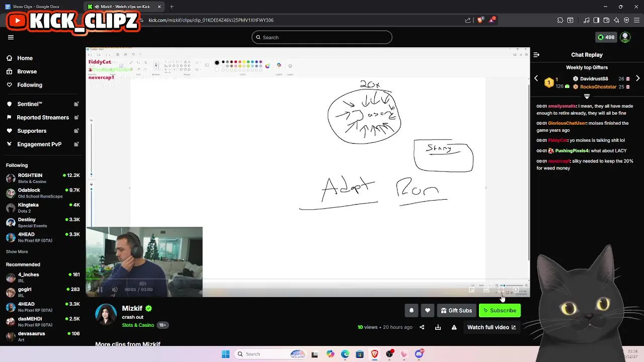Viewport: 644px width, 362px height.
Task: Open devasaurus recommended channel
Action: click(43, 336)
